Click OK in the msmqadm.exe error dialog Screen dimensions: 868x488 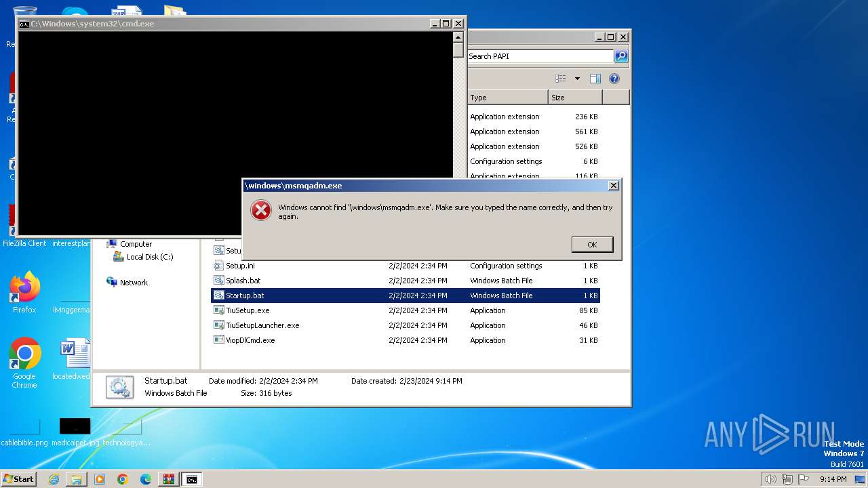click(592, 245)
